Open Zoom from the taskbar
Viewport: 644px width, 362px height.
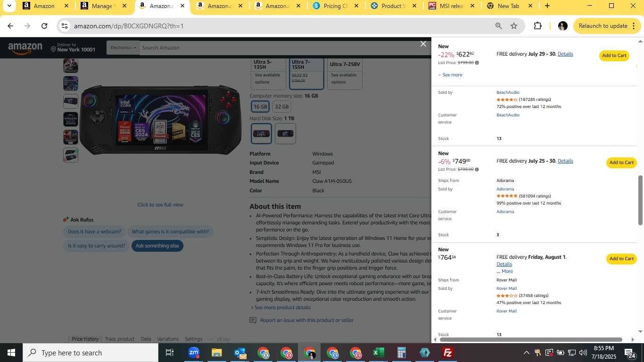(193, 353)
